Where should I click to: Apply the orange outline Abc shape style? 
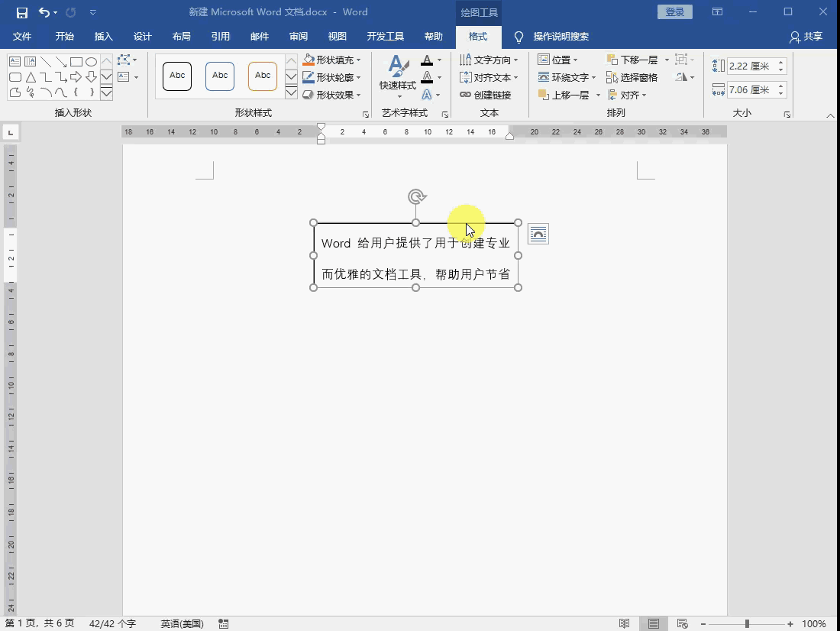(x=263, y=76)
